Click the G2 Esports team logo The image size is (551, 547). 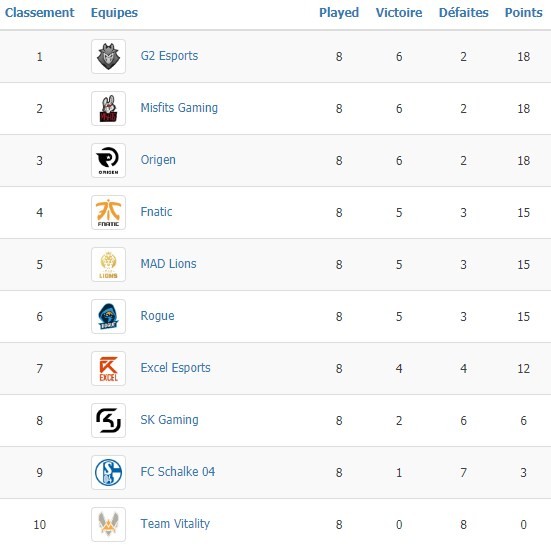coord(108,56)
